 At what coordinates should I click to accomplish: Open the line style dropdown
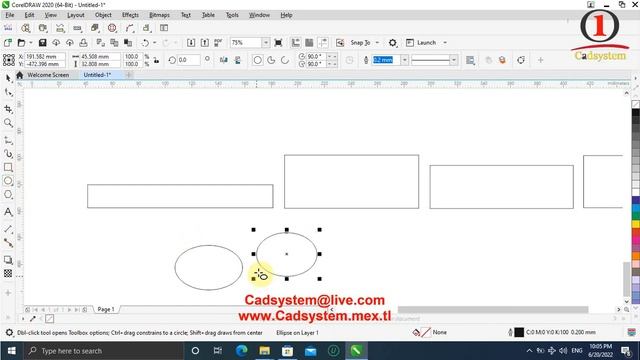[453, 60]
